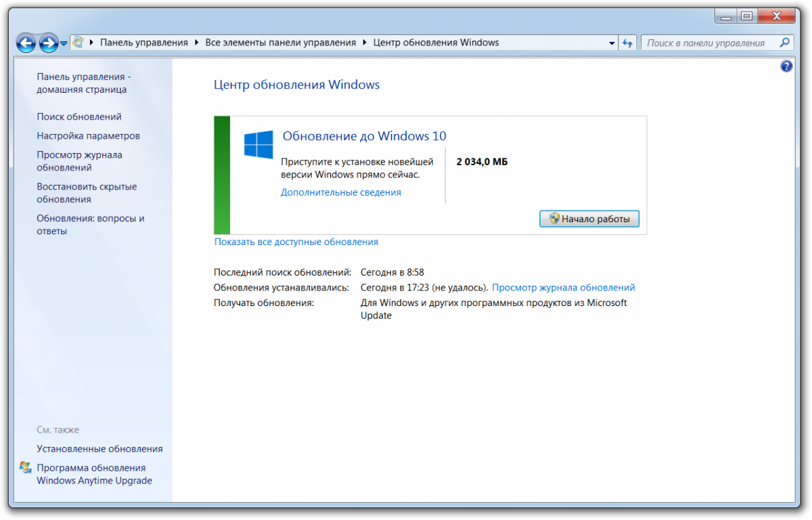Viewport: 812px width, 520px height.
Task: Open the address bar history dropdown
Action: tap(612, 43)
